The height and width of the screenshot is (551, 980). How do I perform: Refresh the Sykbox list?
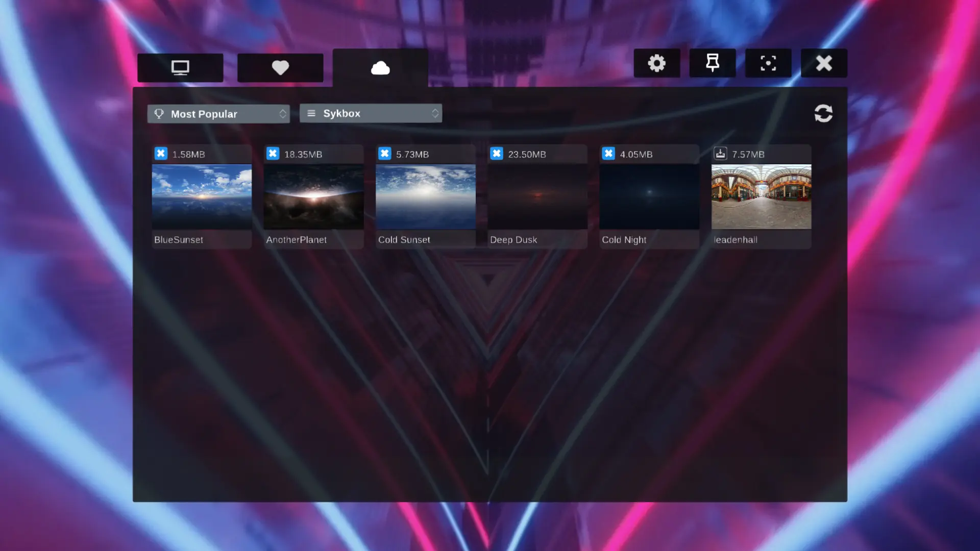coord(823,113)
